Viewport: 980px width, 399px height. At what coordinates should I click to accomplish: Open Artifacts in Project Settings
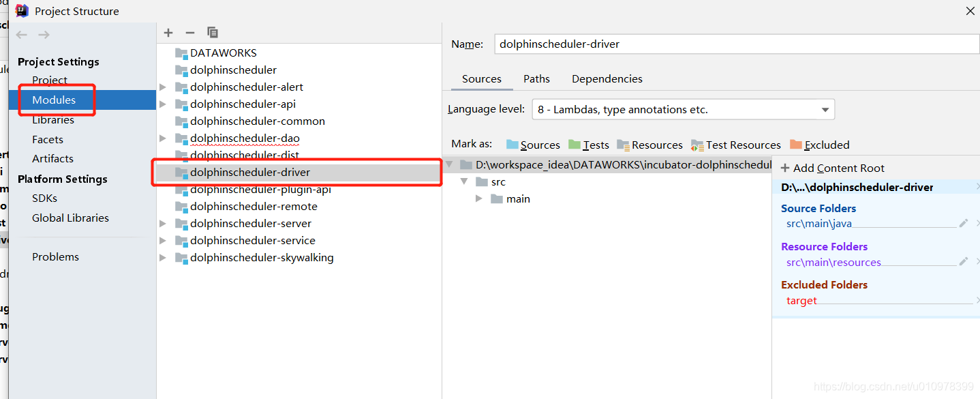point(52,158)
